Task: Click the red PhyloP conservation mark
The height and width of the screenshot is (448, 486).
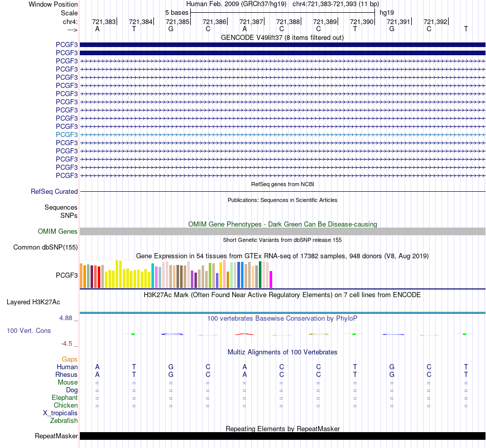Action: coord(245,334)
